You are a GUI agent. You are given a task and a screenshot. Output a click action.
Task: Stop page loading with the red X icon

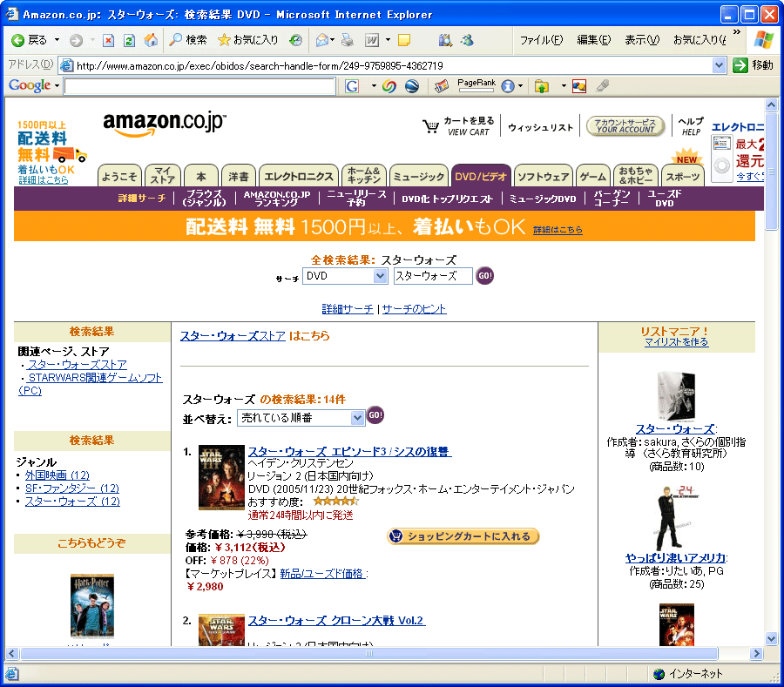point(108,40)
